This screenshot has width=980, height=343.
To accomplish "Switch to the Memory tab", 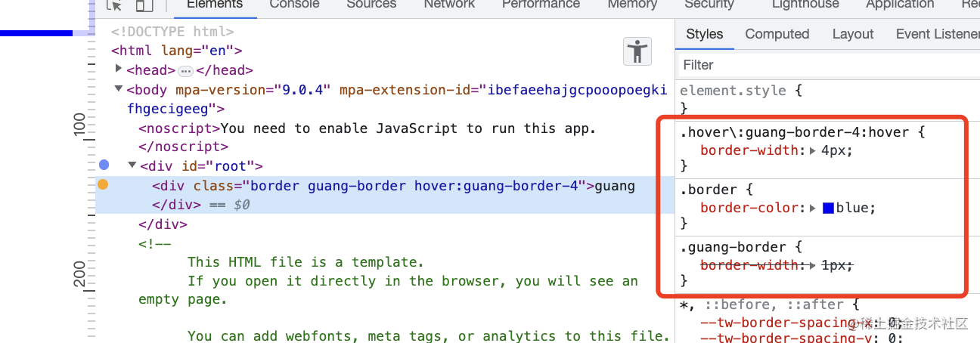I will 632,4.
